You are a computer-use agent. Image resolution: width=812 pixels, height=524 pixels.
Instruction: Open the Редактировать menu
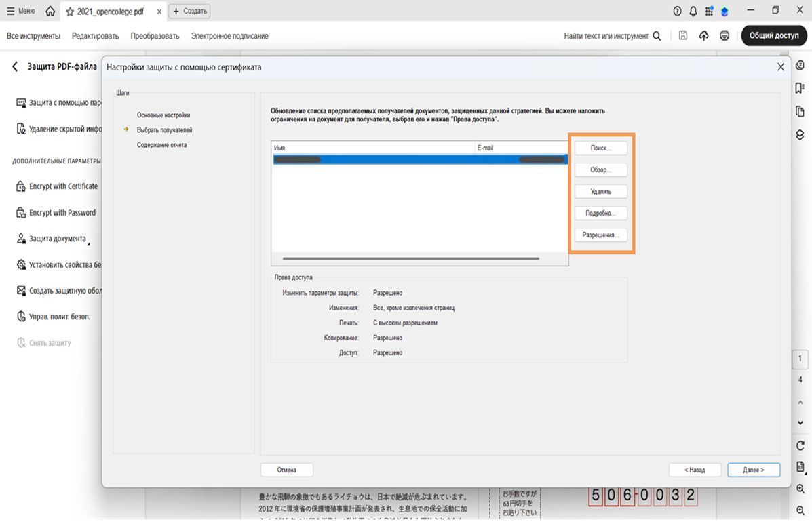click(x=95, y=36)
